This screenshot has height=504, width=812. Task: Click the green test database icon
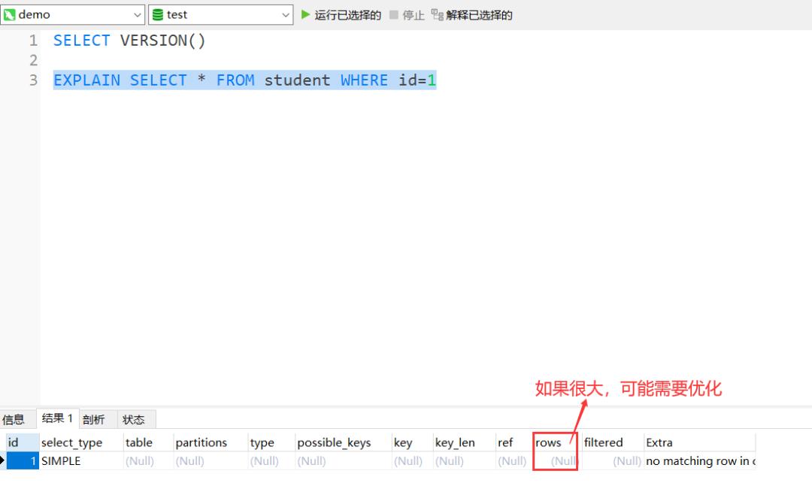click(157, 15)
